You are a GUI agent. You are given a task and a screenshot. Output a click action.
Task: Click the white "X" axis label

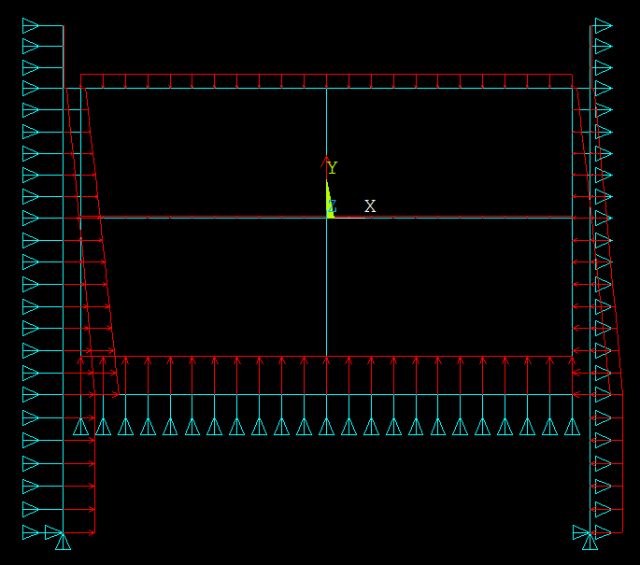point(370,206)
